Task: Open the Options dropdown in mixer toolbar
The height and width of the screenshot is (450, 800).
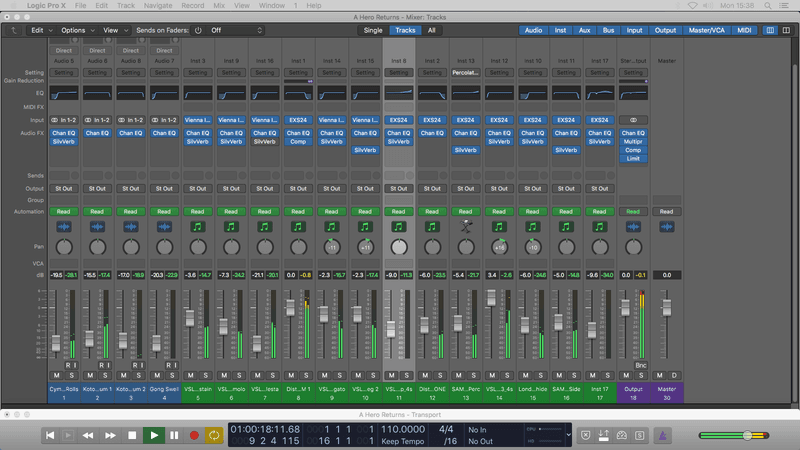Action: pos(78,30)
